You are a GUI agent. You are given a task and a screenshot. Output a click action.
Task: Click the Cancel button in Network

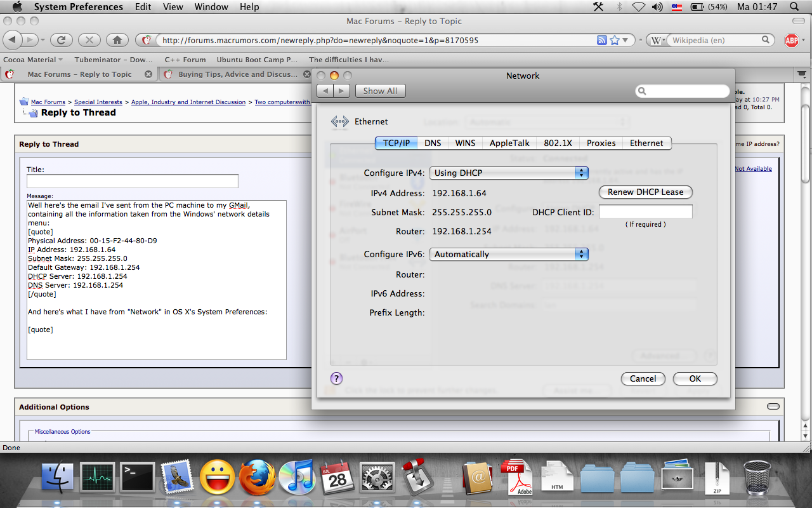[x=643, y=378]
